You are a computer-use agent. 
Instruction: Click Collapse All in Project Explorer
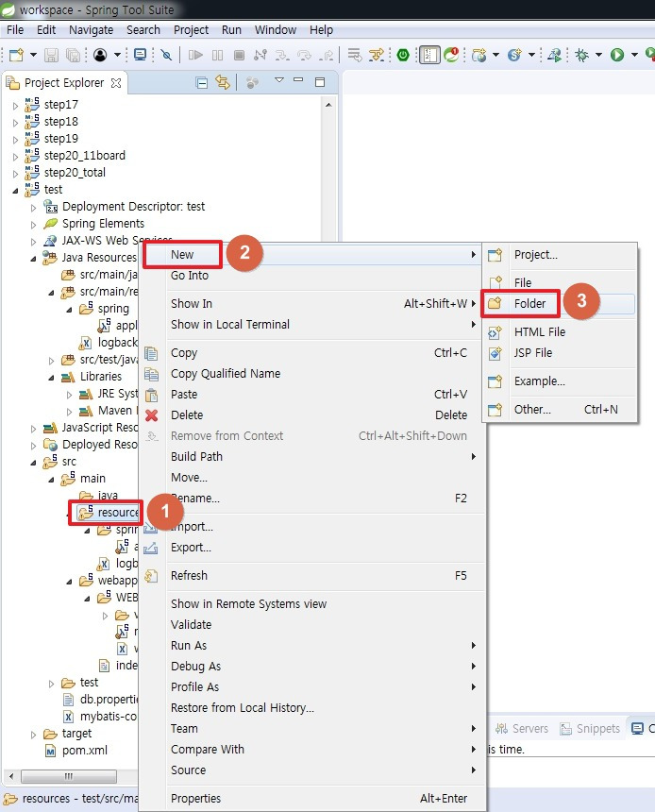tap(202, 82)
